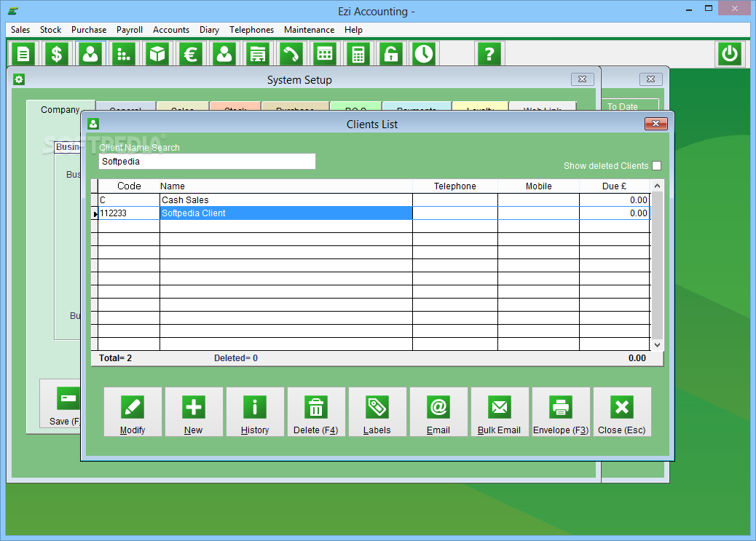Open the euro currency toolbar icon
Image resolution: width=756 pixels, height=541 pixels.
191,54
